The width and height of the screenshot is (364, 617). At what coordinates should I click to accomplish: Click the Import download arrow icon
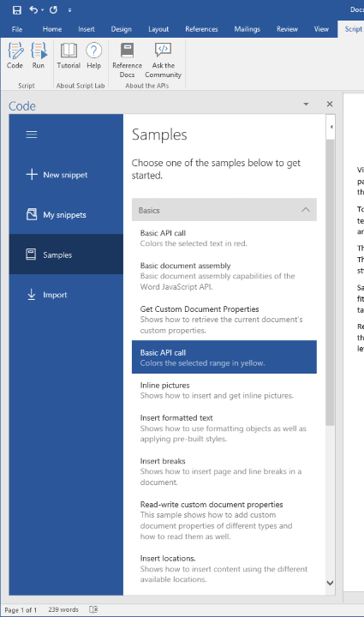tap(32, 294)
